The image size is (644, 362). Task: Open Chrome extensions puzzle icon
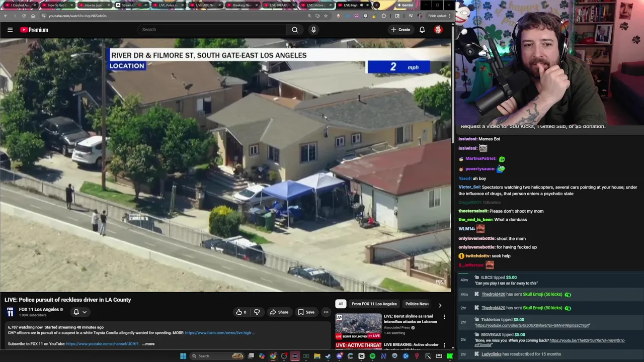[384, 16]
